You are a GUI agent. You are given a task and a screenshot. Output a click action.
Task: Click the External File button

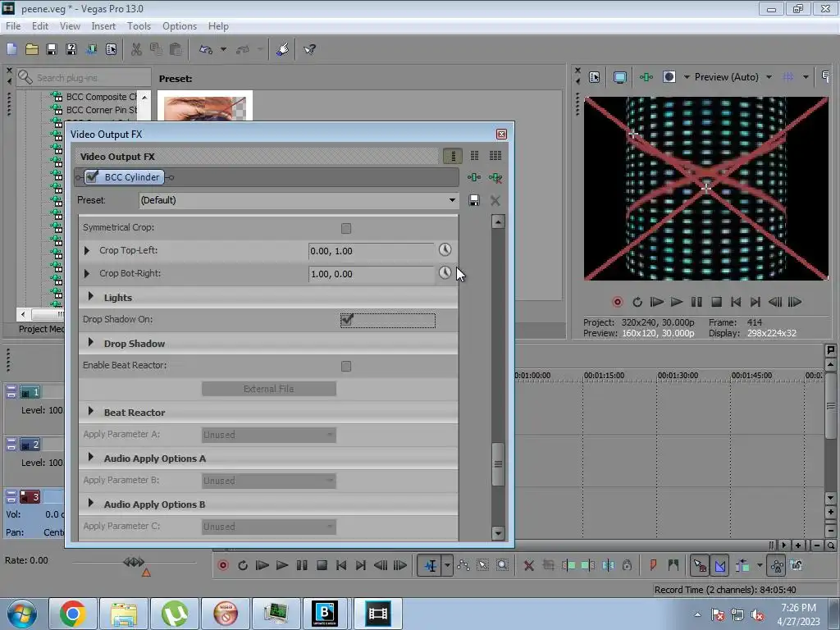point(269,389)
